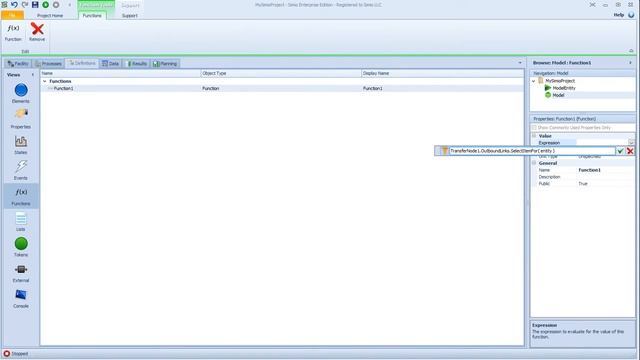Sort by the Display Name column header
640x360 pixels.
click(x=442, y=73)
